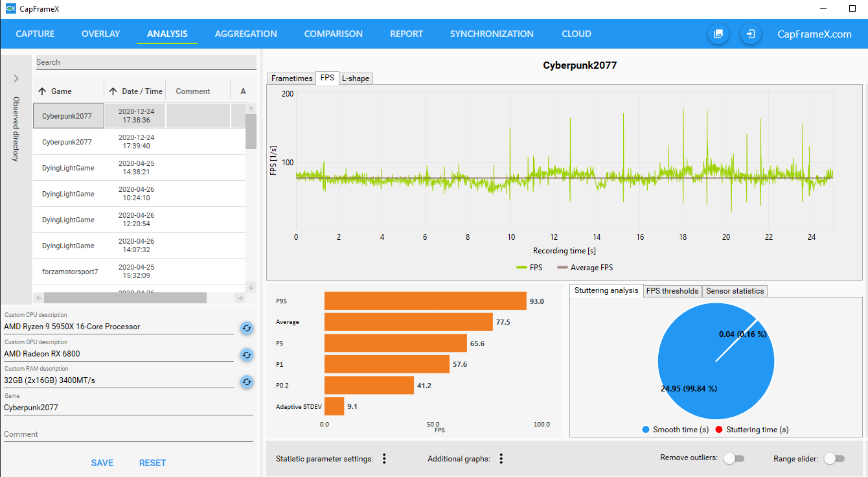Open the FPS thresholds tab
This screenshot has width=868, height=477.
click(x=672, y=291)
